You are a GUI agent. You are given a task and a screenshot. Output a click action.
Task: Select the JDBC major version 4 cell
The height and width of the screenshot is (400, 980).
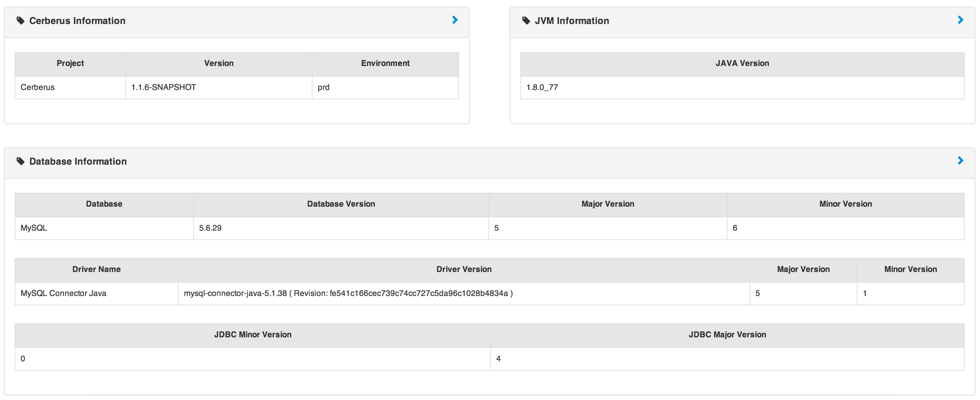click(728, 359)
